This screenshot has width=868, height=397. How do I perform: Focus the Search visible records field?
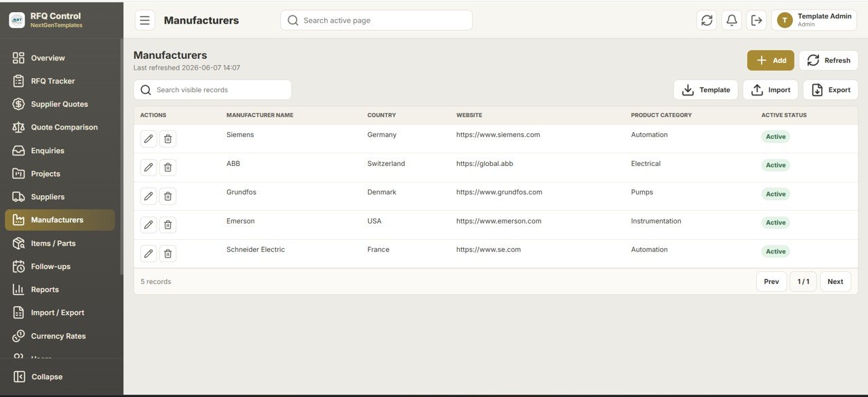212,89
